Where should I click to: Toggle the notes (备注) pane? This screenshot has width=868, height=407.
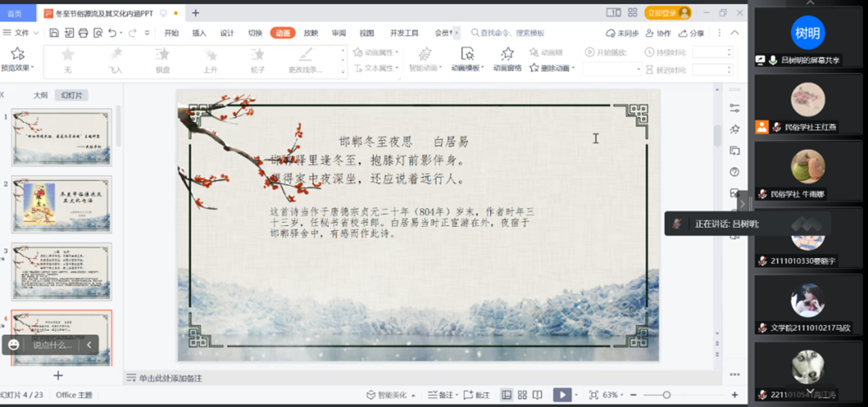pos(441,395)
